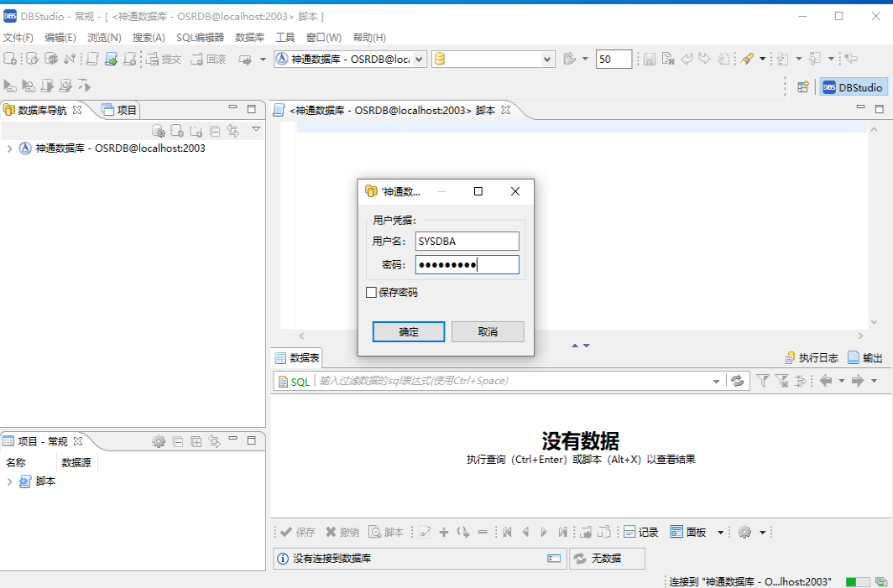The height and width of the screenshot is (588, 893).
Task: Click the new connection toolbar icon
Action: 10,59
